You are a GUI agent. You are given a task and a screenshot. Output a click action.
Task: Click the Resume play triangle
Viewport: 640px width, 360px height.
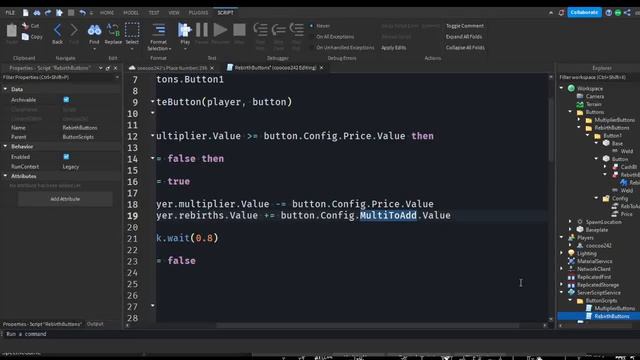[x=220, y=30]
